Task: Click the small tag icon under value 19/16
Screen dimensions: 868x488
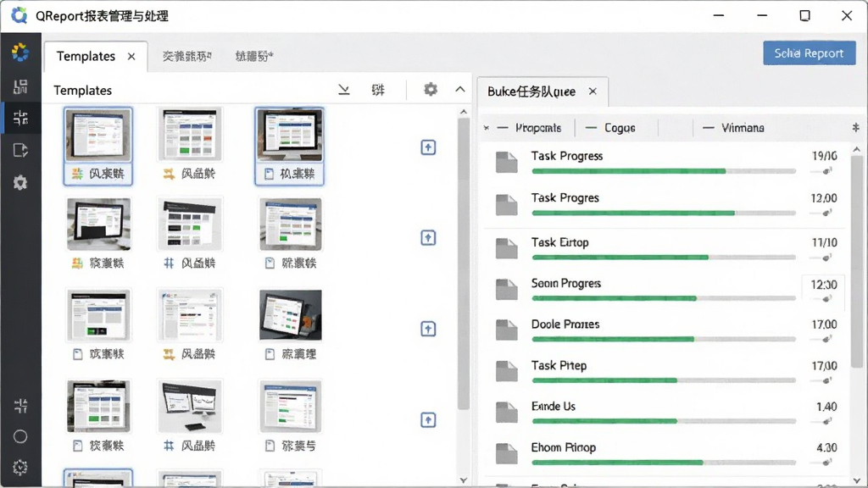Action: coord(826,171)
